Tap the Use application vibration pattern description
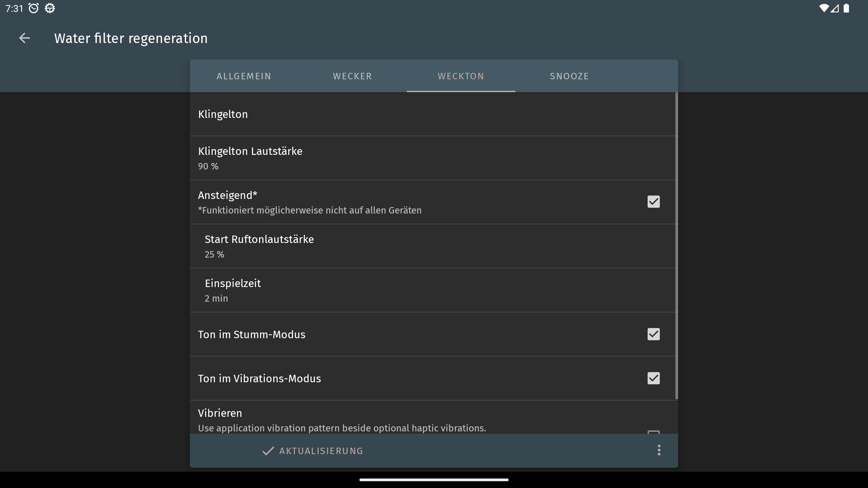The image size is (868, 488). point(342,428)
